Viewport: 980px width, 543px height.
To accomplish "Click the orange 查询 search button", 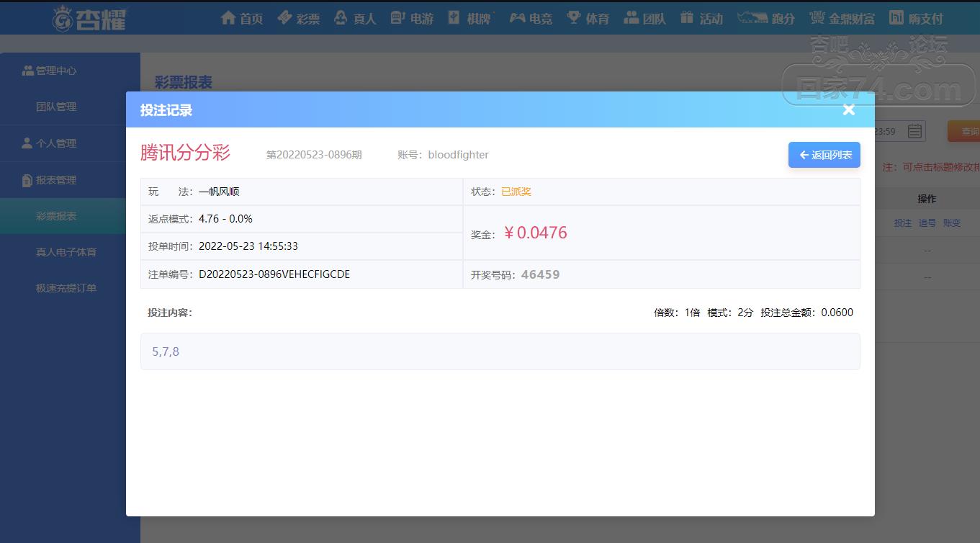I will click(x=964, y=131).
